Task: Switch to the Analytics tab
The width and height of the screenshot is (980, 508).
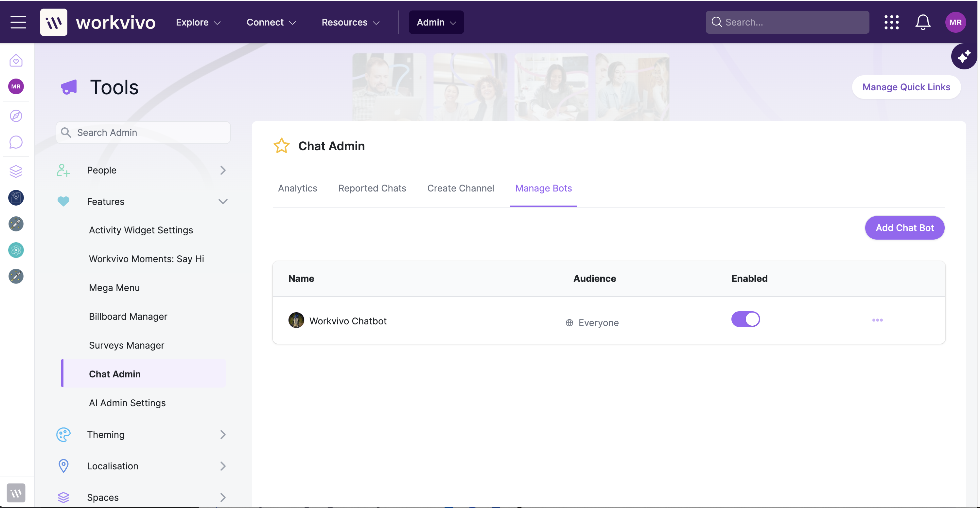Action: pos(298,188)
